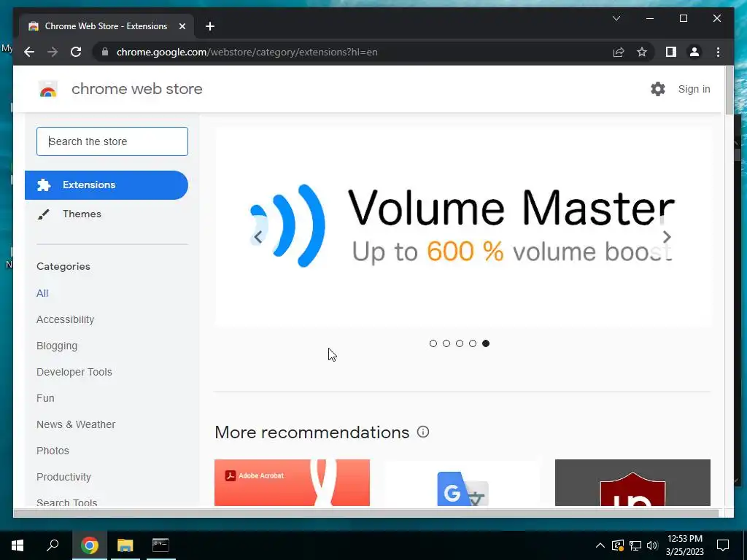Select the fourth carousel dot
This screenshot has width=747, height=560.
click(x=473, y=343)
